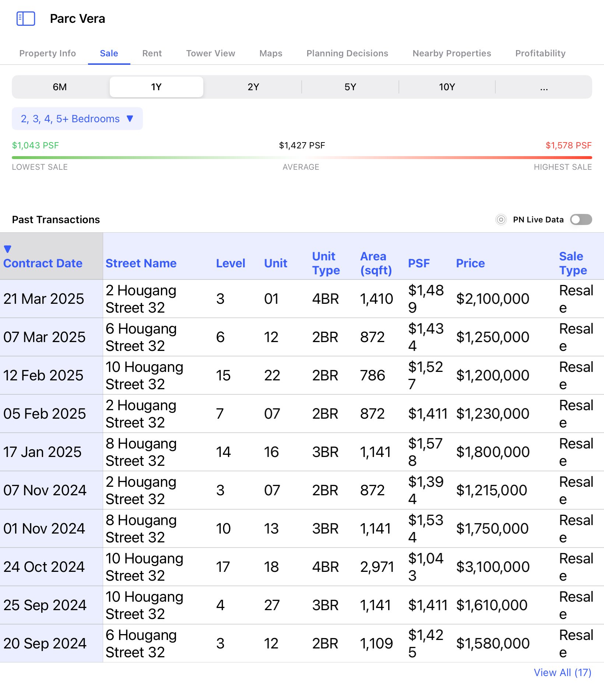Click View All (17) link
The width and height of the screenshot is (604, 700).
562,672
